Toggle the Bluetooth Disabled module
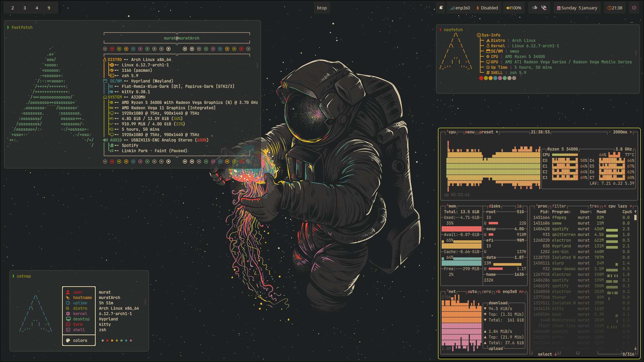This screenshot has height=362, width=644. [487, 8]
